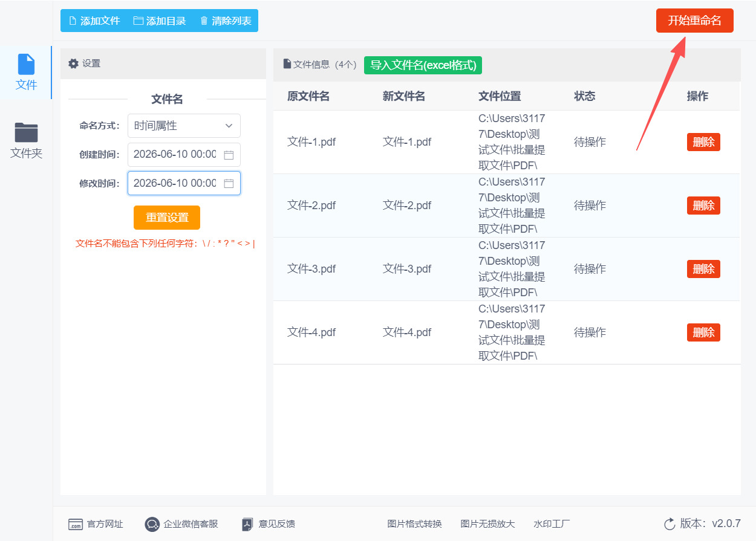Click 导入文件名(excel格式) green button
Viewport: 756px width, 541px height.
[x=423, y=65]
